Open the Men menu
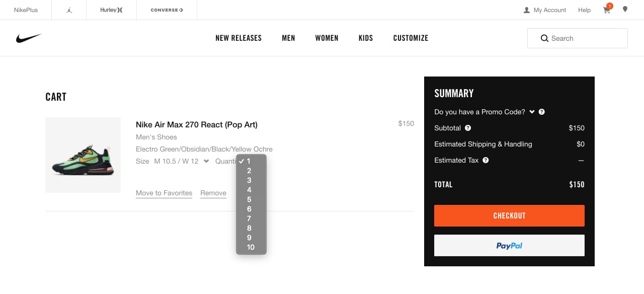The height and width of the screenshot is (294, 644). coord(288,38)
